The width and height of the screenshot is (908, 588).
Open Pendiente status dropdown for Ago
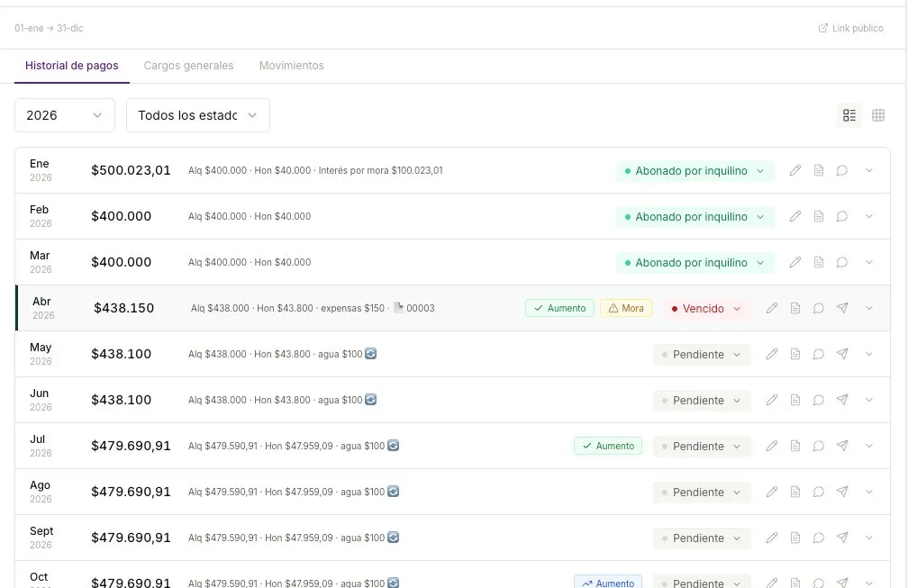point(702,492)
